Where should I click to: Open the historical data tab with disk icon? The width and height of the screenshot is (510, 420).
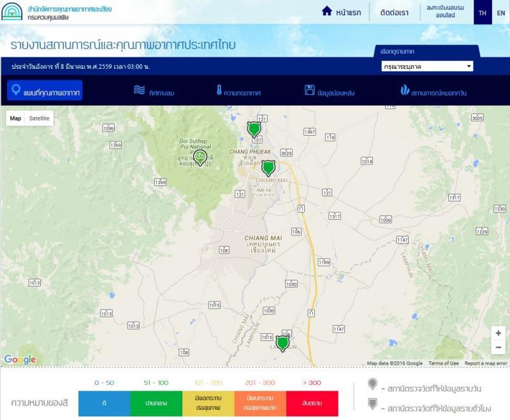point(329,91)
